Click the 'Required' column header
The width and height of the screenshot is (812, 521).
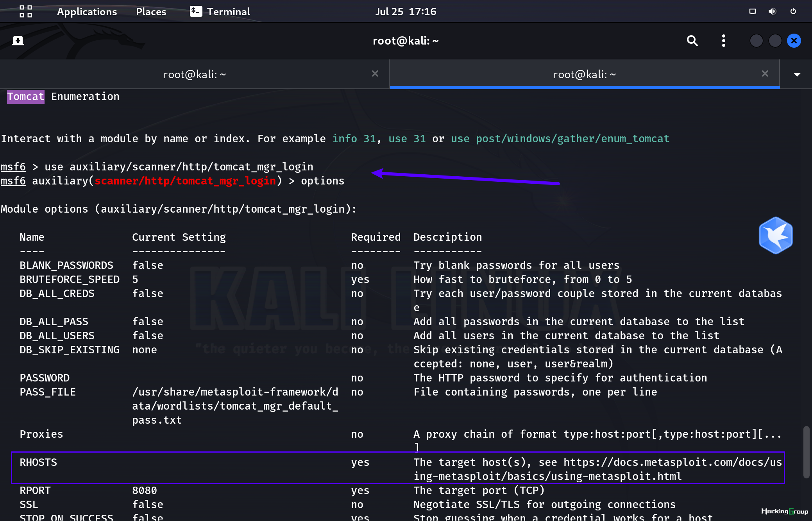376,237
